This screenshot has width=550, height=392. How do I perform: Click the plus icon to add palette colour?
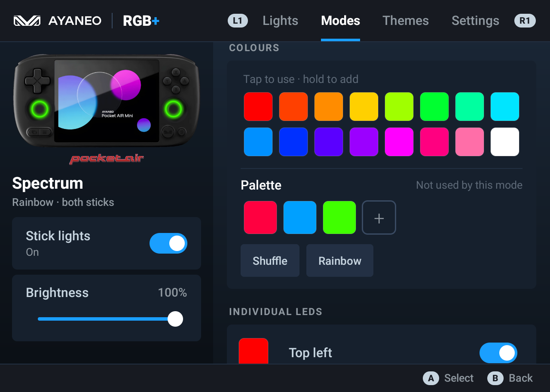coord(379,217)
